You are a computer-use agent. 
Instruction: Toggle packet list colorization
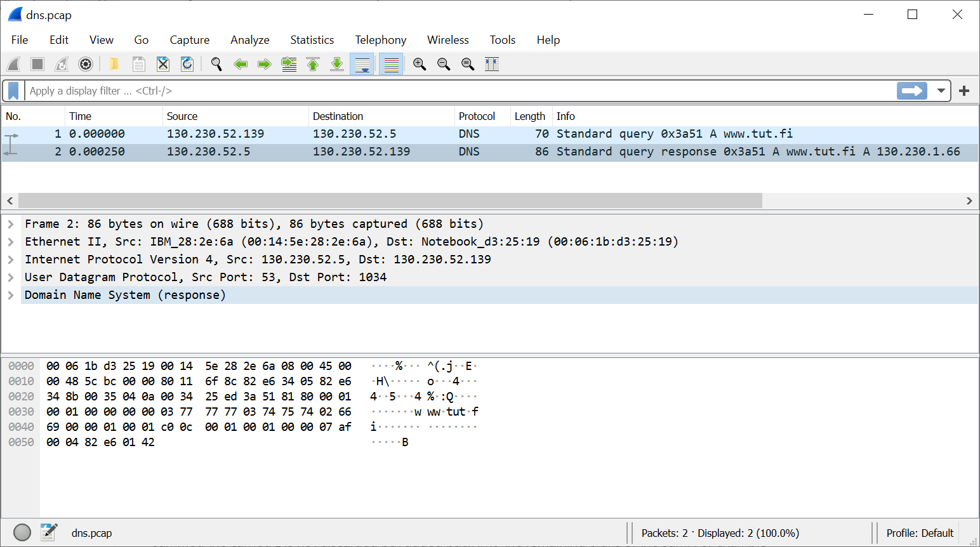point(391,63)
